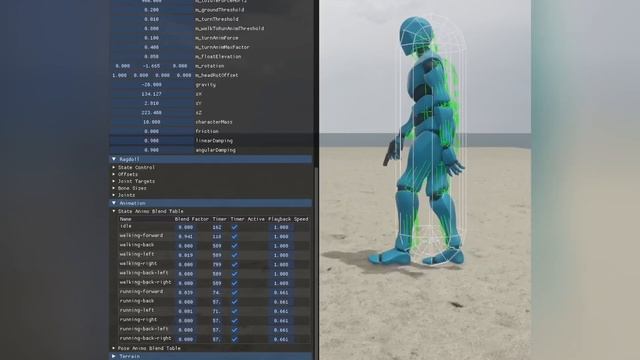The width and height of the screenshot is (640, 360).
Task: Toggle Timer Active checkbox for walking-left
Action: pyautogui.click(x=235, y=256)
